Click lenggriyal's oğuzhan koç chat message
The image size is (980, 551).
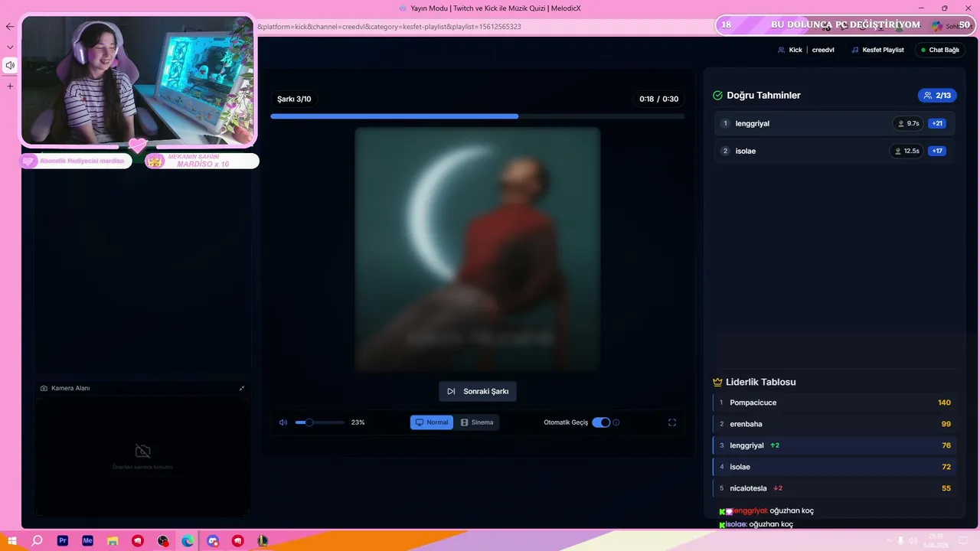pyautogui.click(x=766, y=510)
